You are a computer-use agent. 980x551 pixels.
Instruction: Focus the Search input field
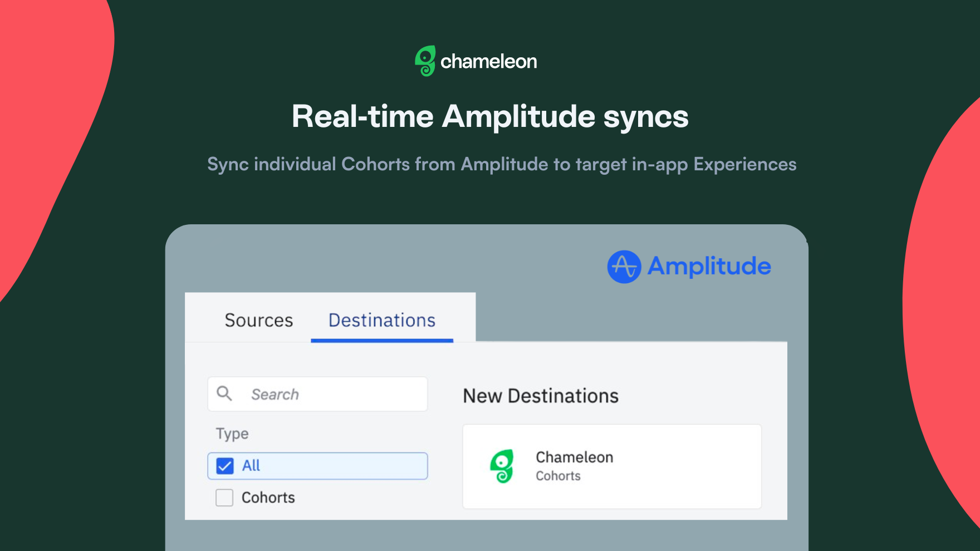click(317, 394)
